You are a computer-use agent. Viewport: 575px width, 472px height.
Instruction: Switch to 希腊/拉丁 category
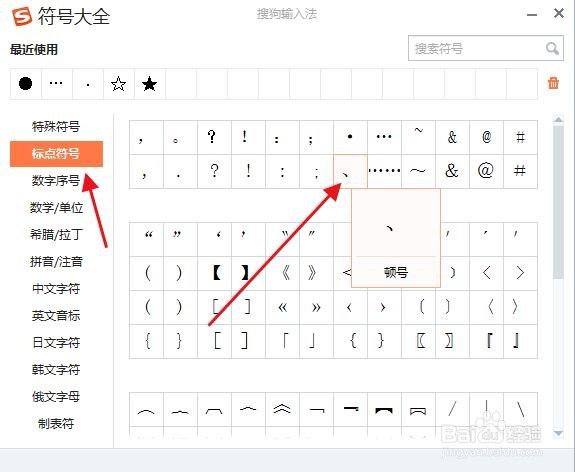(x=56, y=234)
